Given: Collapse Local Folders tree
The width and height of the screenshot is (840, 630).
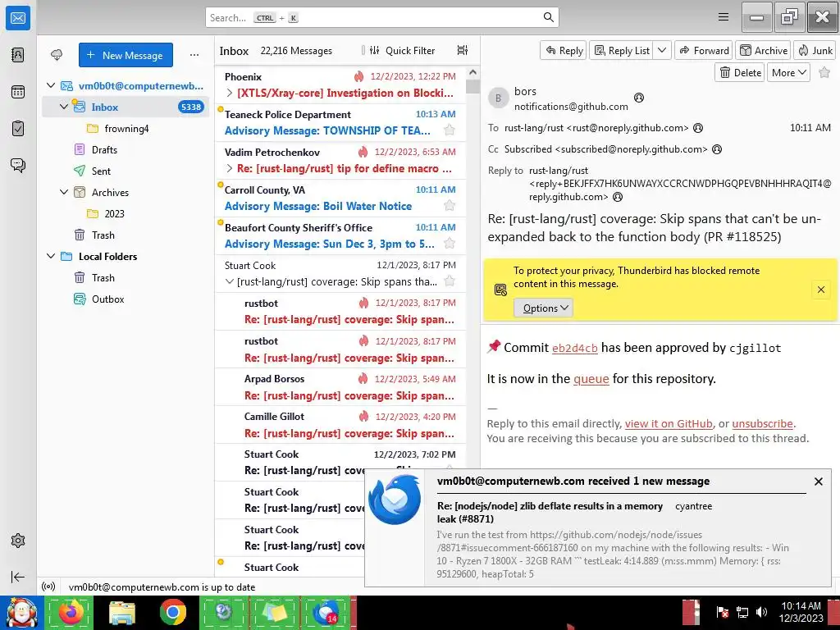Looking at the screenshot, I should 51,256.
